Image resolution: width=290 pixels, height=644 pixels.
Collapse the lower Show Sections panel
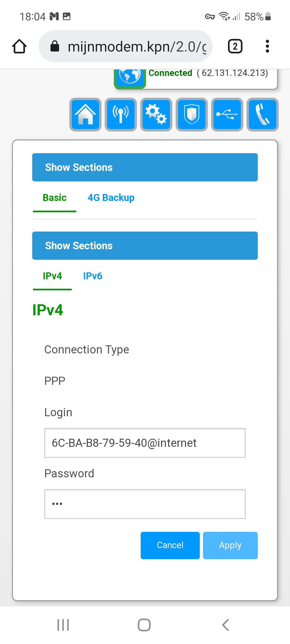click(145, 245)
